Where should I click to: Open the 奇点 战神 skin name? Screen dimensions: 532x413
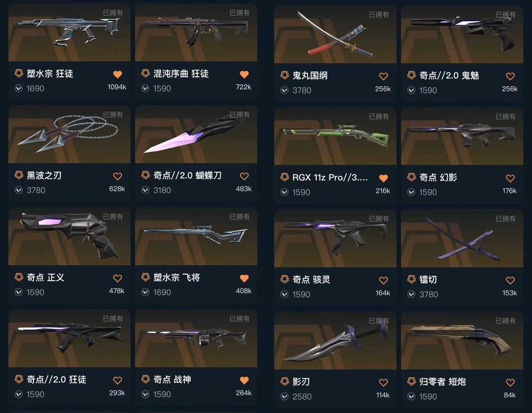172,380
